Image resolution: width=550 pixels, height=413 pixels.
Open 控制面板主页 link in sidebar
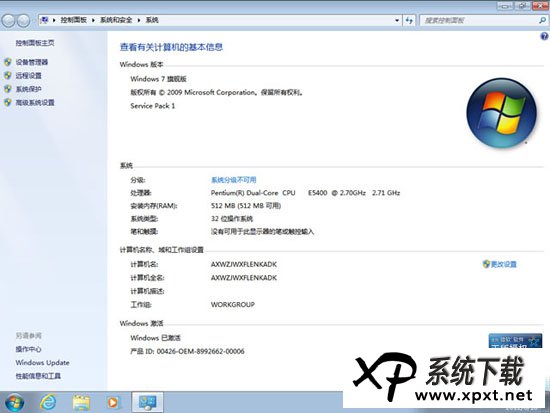click(x=35, y=43)
